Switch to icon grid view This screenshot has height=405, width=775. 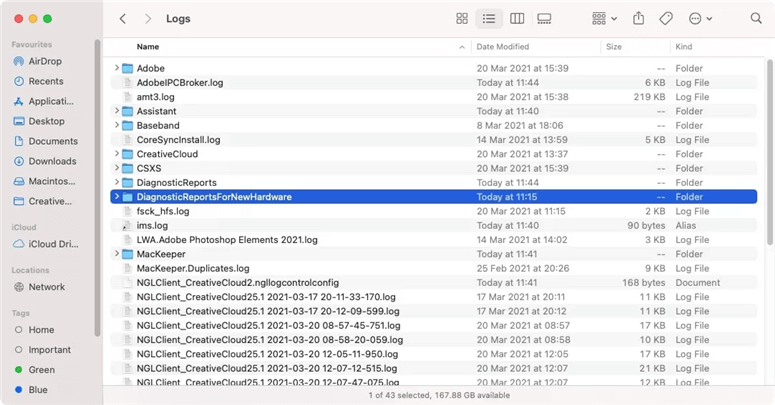[x=462, y=19]
